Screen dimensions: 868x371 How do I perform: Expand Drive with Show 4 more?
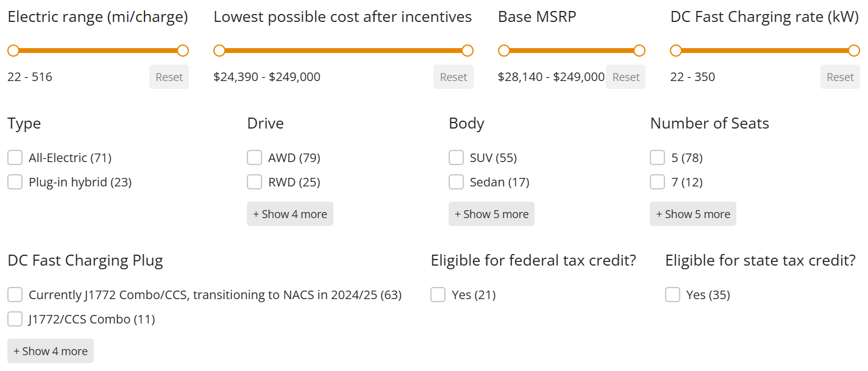(x=290, y=214)
